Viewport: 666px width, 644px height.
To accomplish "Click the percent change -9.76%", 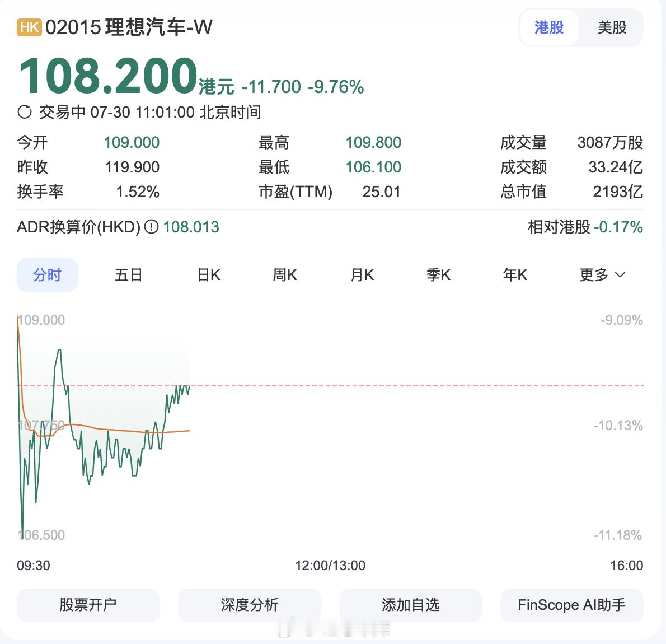I will pos(336,87).
